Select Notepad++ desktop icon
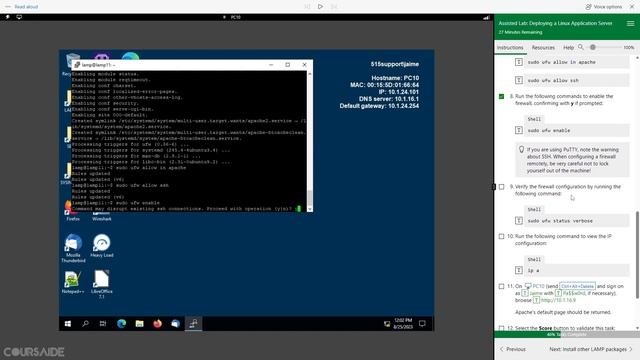This screenshot has height=360, width=640. (x=73, y=282)
